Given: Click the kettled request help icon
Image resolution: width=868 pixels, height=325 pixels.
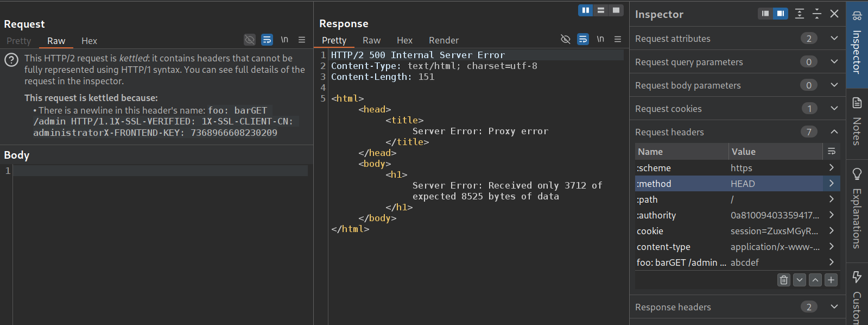Looking at the screenshot, I should 11,60.
